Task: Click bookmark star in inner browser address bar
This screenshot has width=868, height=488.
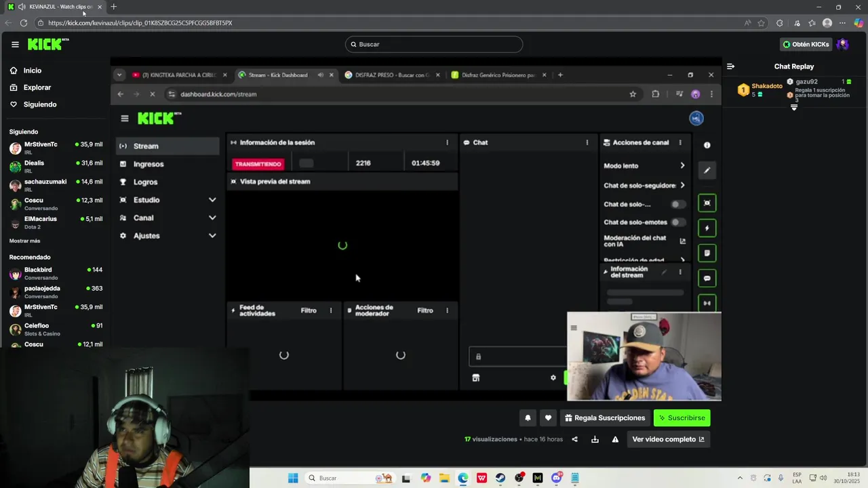Action: click(633, 94)
